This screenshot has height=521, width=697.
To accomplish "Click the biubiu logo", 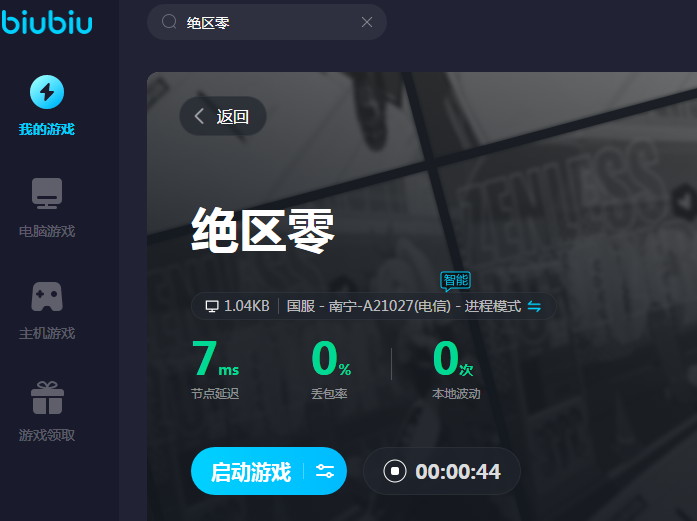I will point(46,22).
